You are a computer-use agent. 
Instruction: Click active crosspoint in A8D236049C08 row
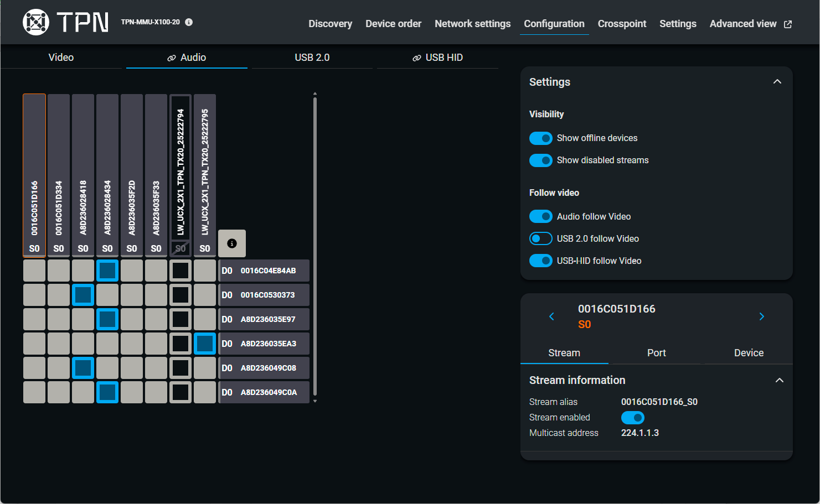[83, 368]
